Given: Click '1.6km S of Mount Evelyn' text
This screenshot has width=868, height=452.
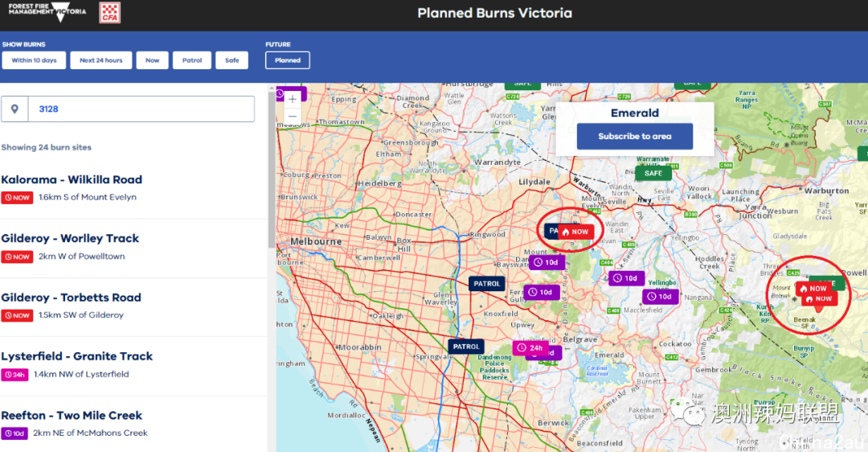Looking at the screenshot, I should (x=88, y=197).
